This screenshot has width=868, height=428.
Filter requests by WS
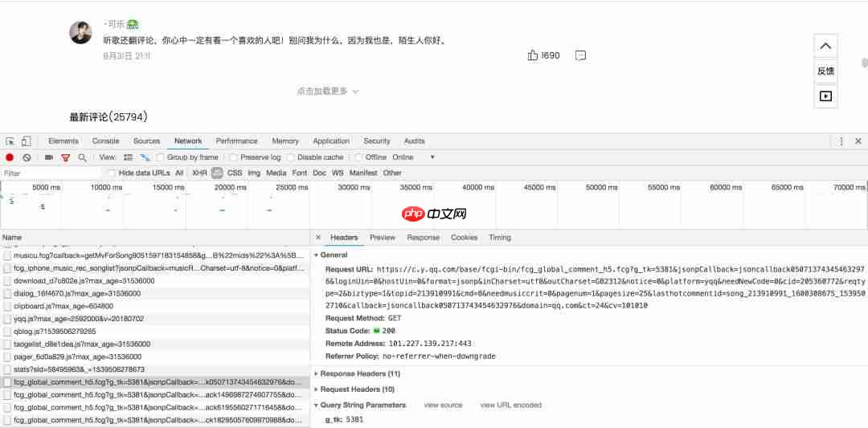(338, 173)
